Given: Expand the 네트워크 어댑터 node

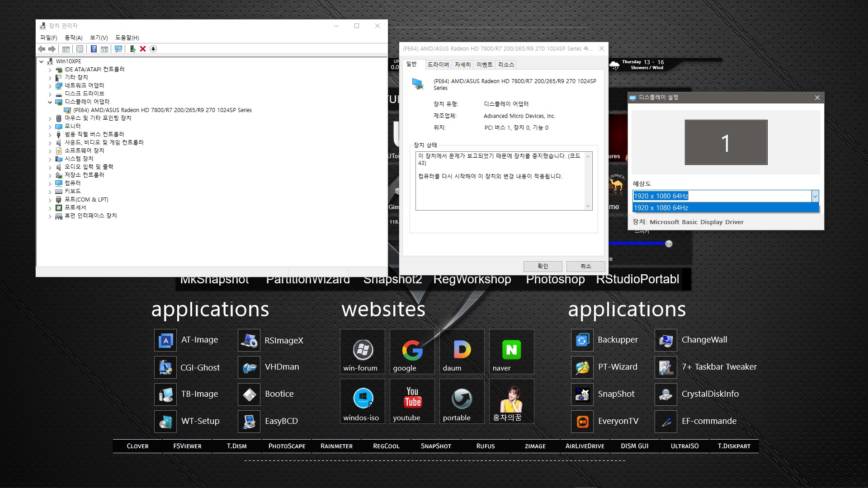Looking at the screenshot, I should (x=50, y=86).
